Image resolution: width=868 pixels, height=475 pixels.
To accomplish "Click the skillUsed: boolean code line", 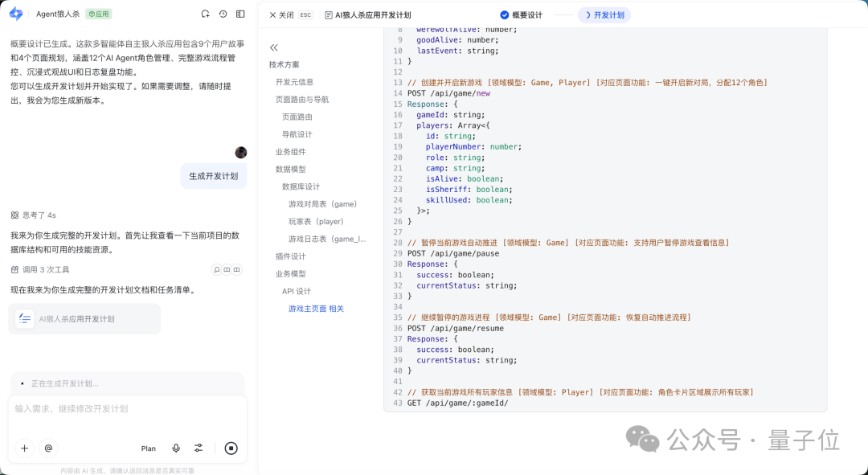I will [x=469, y=200].
